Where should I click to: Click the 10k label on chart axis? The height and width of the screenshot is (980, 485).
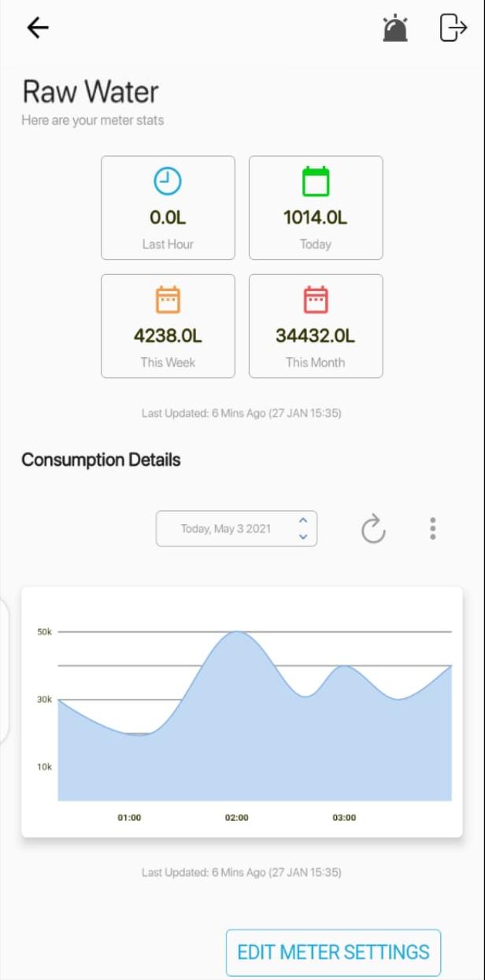coord(44,767)
